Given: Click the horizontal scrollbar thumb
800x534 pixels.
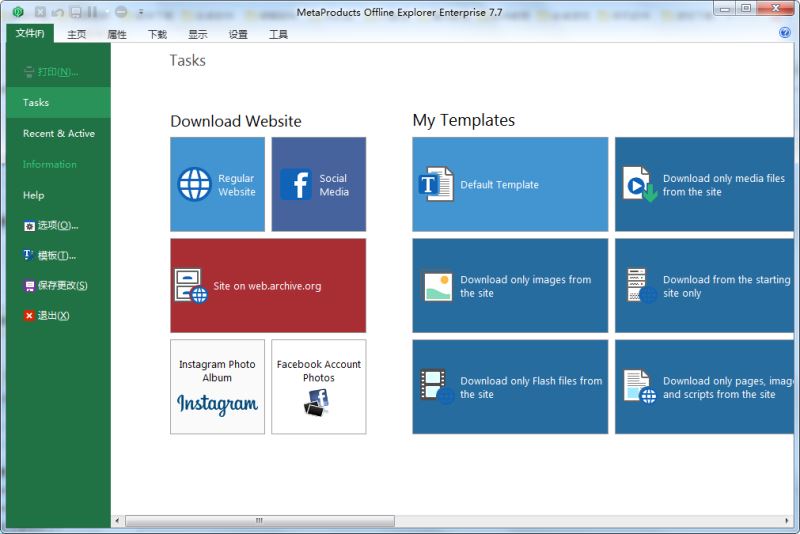Looking at the screenshot, I should click(x=260, y=521).
